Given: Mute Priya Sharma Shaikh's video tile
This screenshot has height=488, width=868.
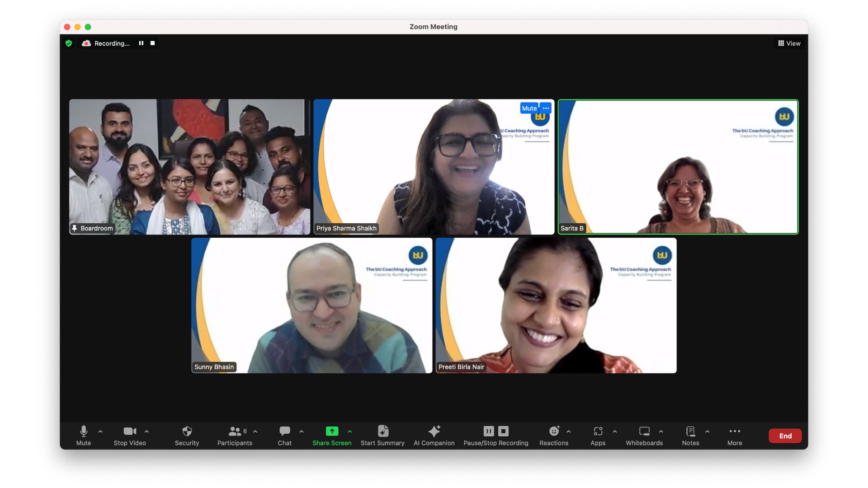Looking at the screenshot, I should tap(529, 108).
